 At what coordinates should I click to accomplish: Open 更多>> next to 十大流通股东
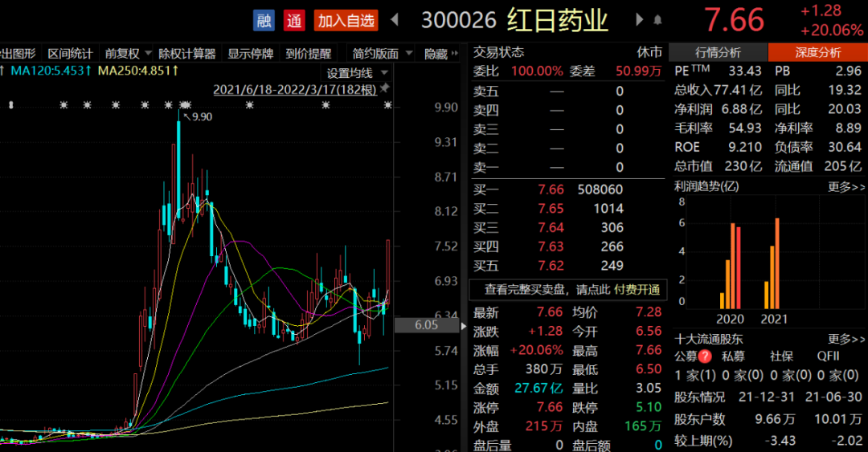point(845,339)
